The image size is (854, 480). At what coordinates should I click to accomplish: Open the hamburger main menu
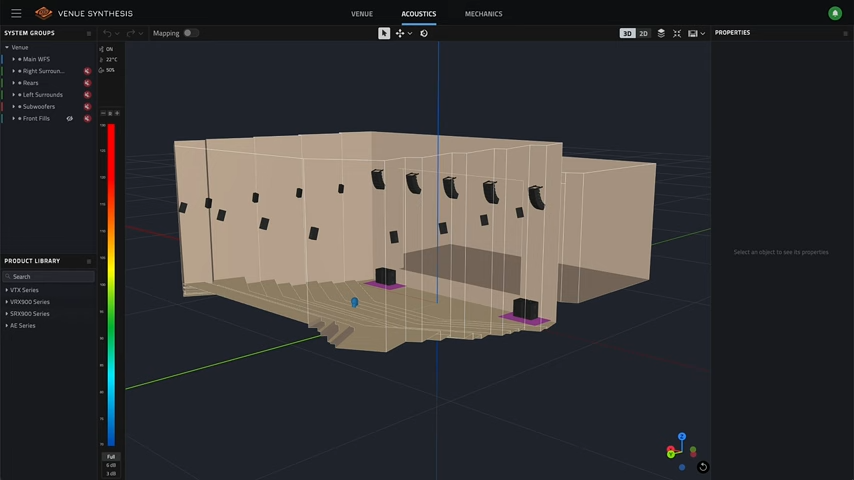click(16, 13)
